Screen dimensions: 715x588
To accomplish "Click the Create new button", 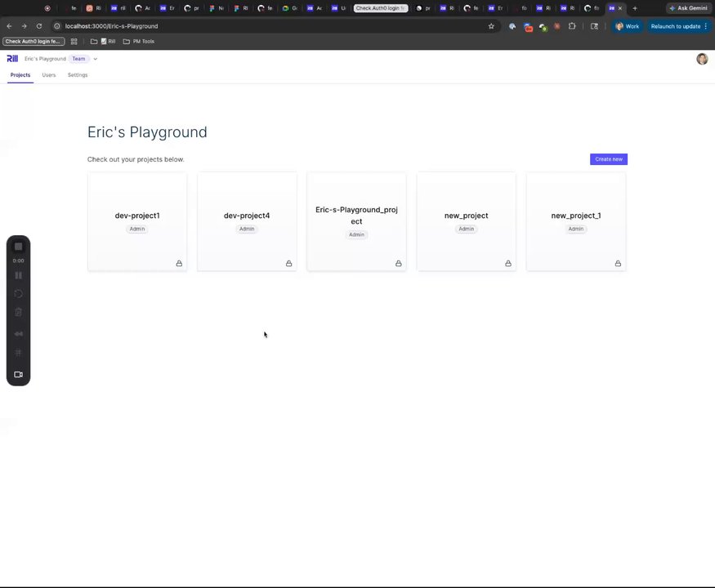I will (x=608, y=159).
